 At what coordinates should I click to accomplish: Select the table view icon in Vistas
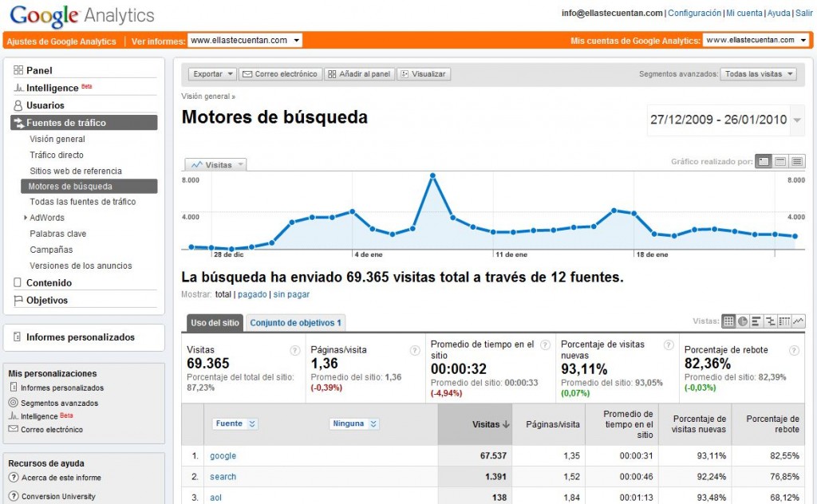[x=728, y=321]
